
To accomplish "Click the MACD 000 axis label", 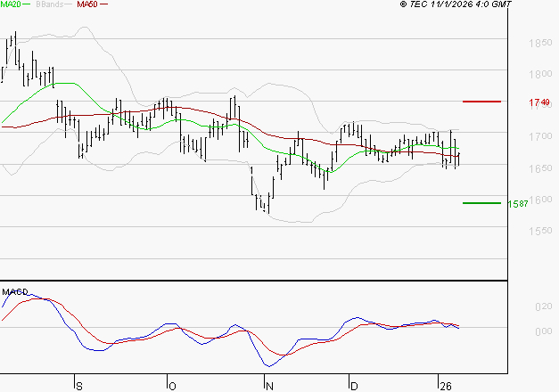I will (544, 331).
